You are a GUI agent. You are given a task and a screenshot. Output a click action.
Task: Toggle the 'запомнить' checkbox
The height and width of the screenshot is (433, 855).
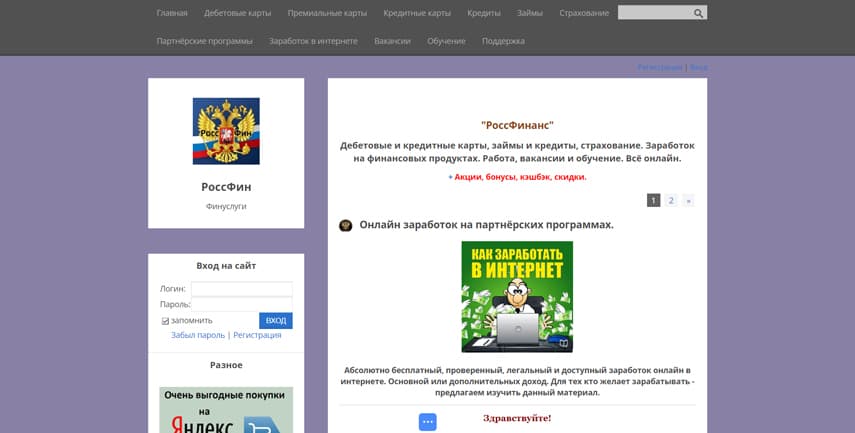pyautogui.click(x=165, y=321)
